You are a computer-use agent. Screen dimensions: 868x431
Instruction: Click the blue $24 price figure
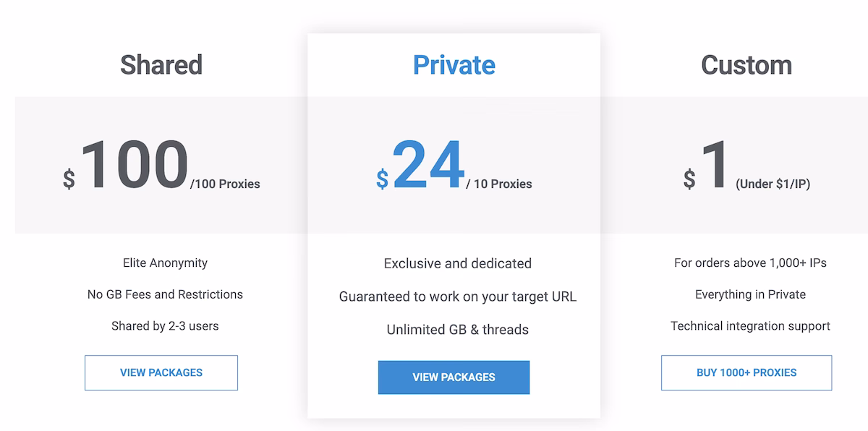428,166
